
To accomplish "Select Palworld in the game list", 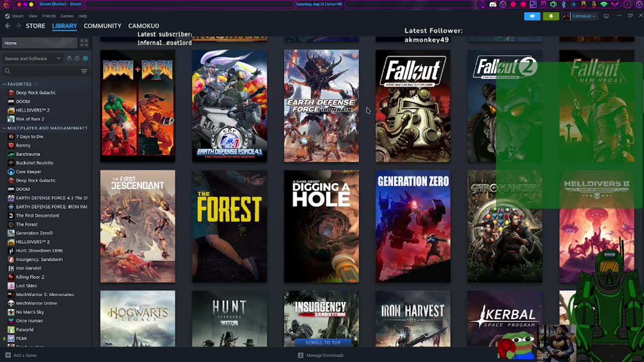I will [25, 330].
